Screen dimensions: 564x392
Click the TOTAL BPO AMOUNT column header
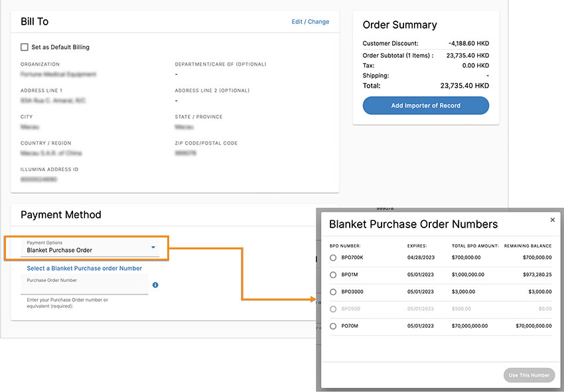click(x=474, y=246)
